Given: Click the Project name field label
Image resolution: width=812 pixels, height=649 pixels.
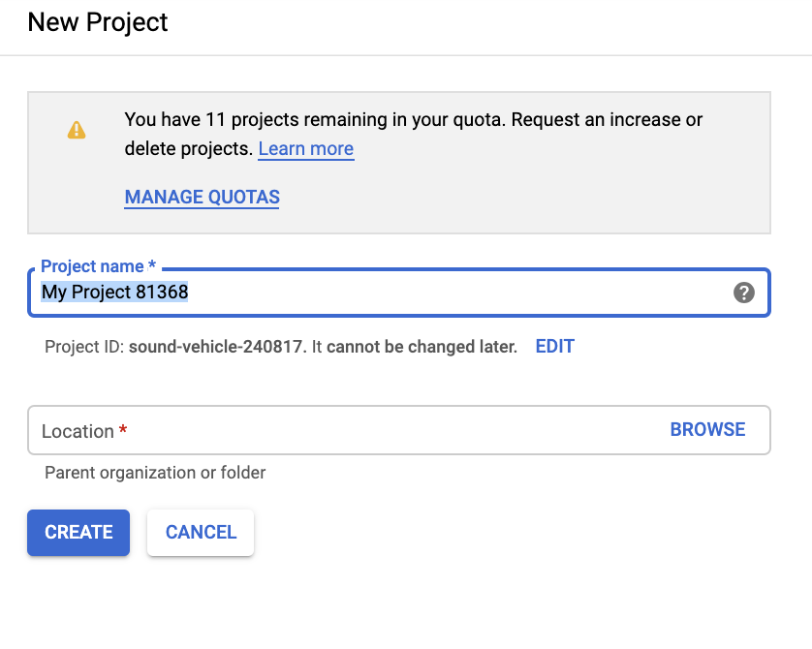Looking at the screenshot, I should coord(92,266).
